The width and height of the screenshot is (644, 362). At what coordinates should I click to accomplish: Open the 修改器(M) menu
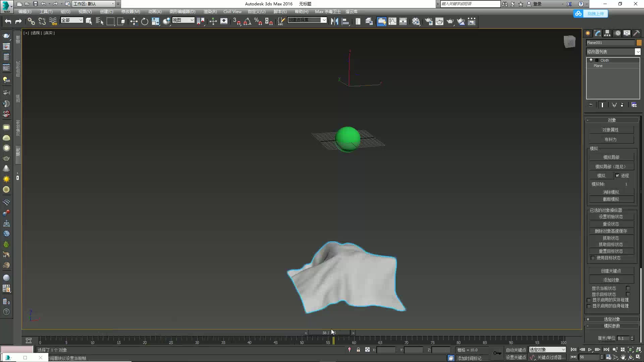pyautogui.click(x=130, y=11)
